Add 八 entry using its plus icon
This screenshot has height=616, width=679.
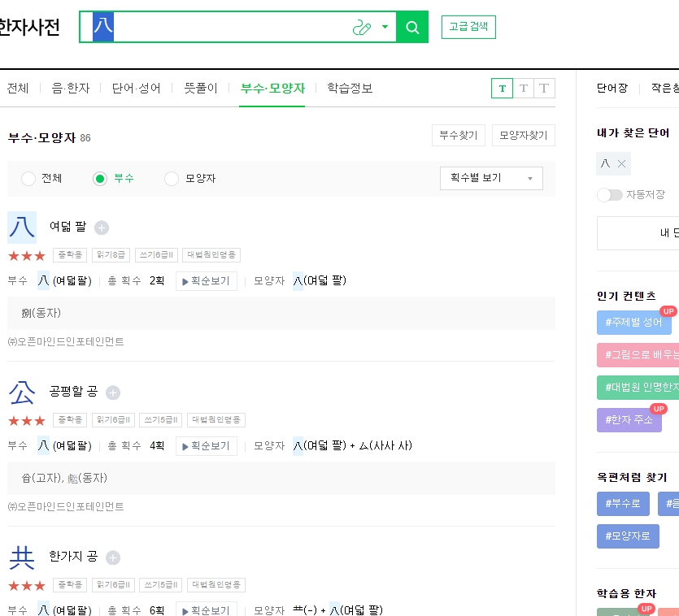coord(102,228)
